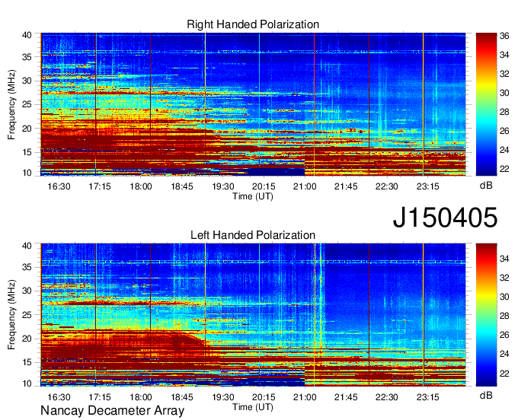The width and height of the screenshot is (518, 420).
Task: Click the 40 MHz tick of Right Handed plot
Action: (x=27, y=35)
